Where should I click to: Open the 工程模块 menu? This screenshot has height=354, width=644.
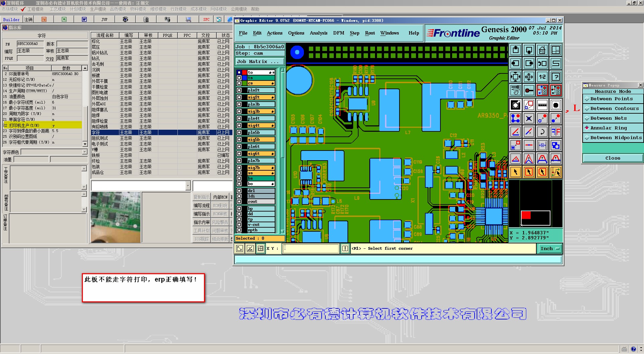[35, 9]
